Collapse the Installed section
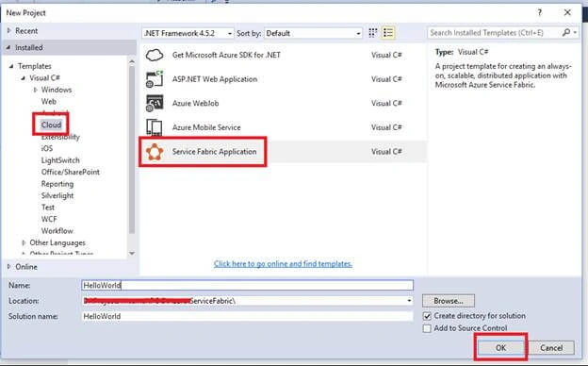This screenshot has width=588, height=366. [8, 48]
